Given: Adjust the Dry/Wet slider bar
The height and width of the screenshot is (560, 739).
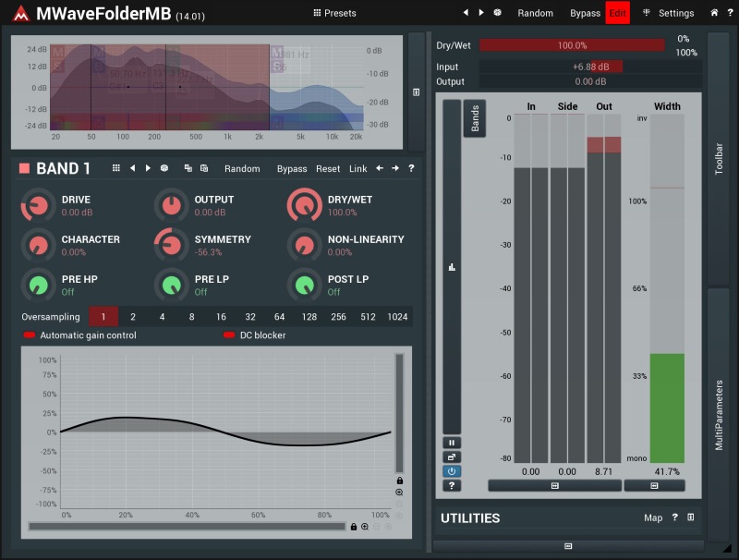Looking at the screenshot, I should click(x=572, y=45).
